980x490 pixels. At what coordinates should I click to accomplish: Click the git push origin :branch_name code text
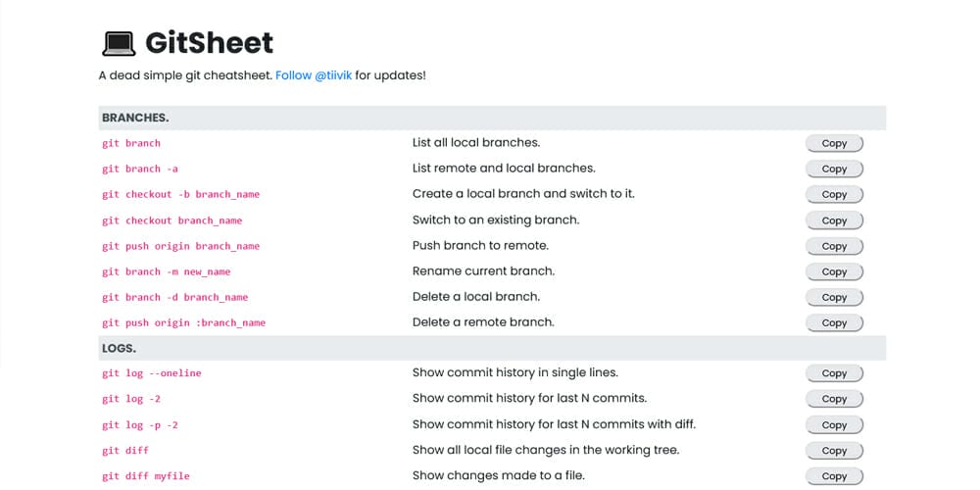tap(184, 323)
